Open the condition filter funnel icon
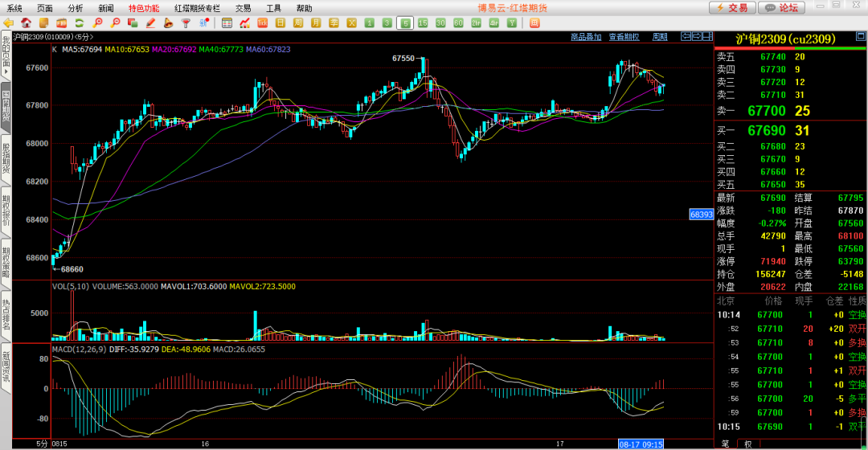The image size is (868, 450). tap(186, 22)
